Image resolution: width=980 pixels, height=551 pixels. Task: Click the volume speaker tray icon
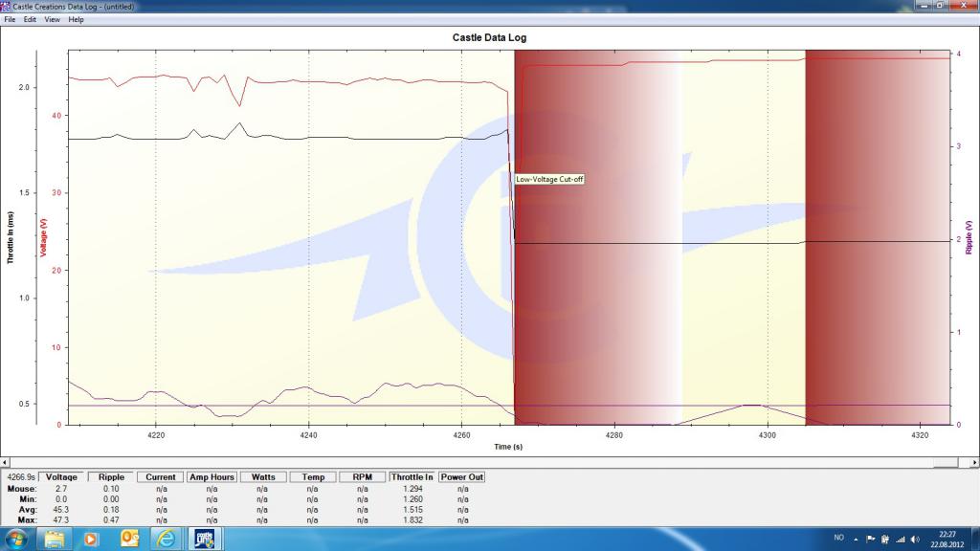[916, 539]
